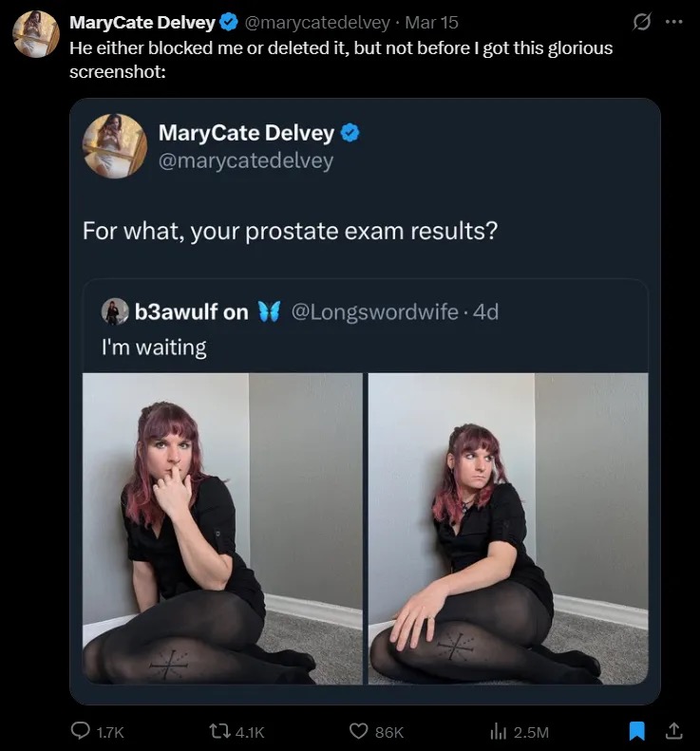
Task: Toggle the bookmark on this tweet
Action: coord(639,731)
